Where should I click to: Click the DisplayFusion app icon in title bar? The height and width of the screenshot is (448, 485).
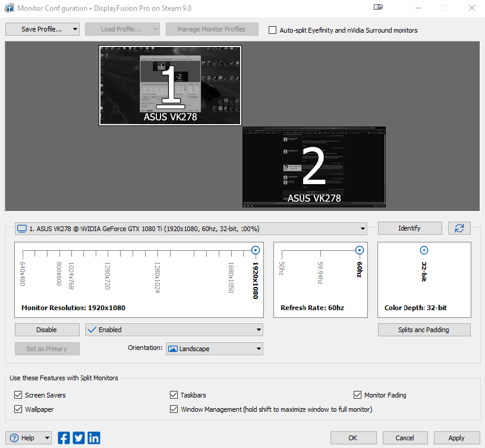[9, 8]
